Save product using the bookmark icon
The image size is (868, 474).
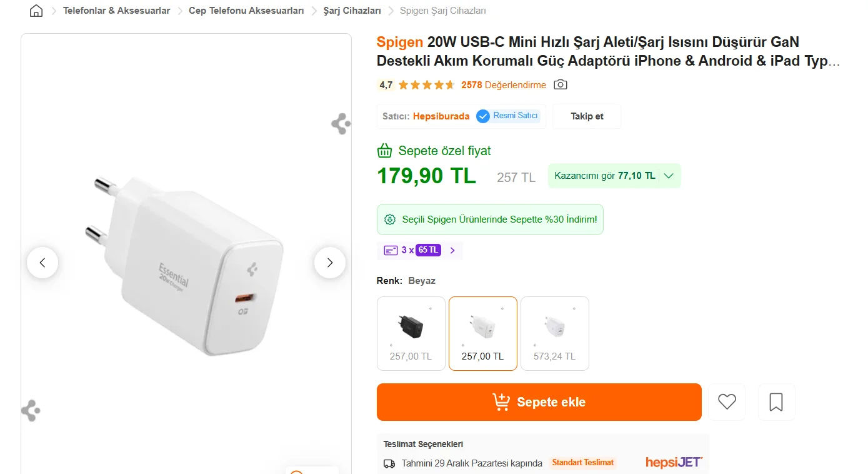coord(776,401)
